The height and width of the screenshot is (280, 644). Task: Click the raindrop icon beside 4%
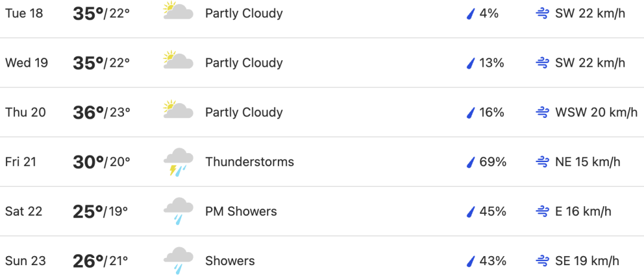tap(470, 14)
